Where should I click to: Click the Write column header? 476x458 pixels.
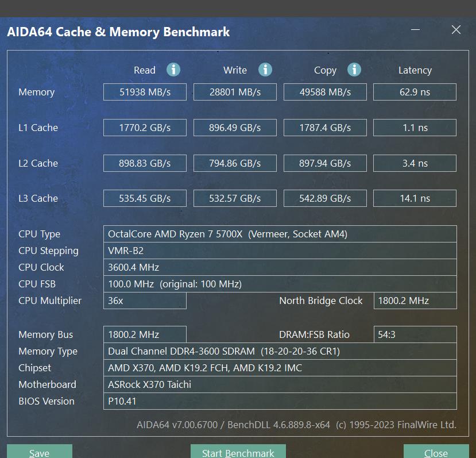tap(235, 70)
